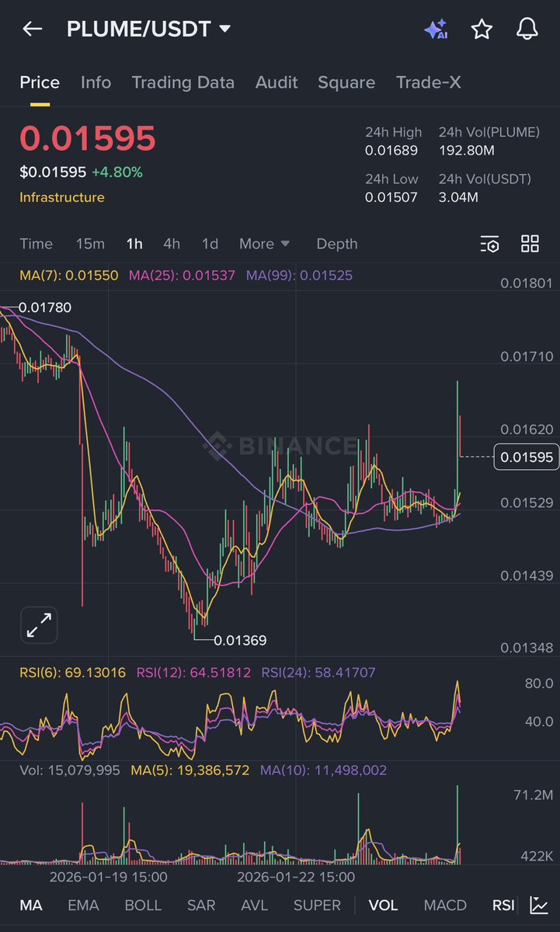Show the Depth chart

(x=337, y=244)
